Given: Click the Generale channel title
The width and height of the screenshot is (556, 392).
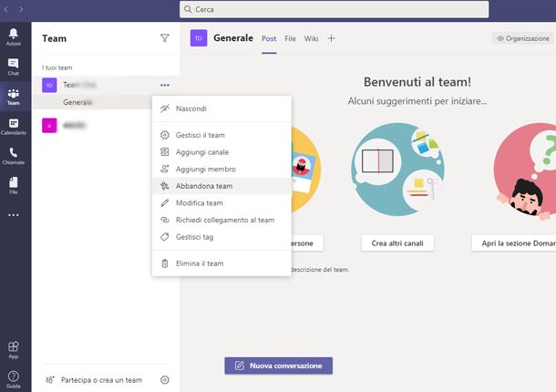Looking at the screenshot, I should coord(233,38).
